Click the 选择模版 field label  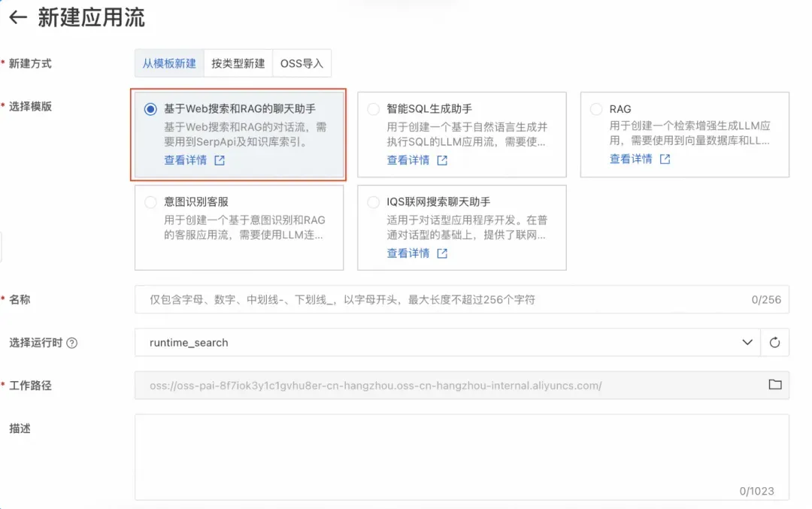30,107
